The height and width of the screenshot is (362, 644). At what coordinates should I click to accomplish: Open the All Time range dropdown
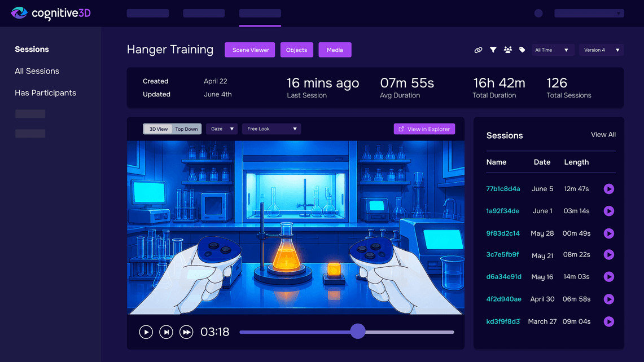click(552, 50)
